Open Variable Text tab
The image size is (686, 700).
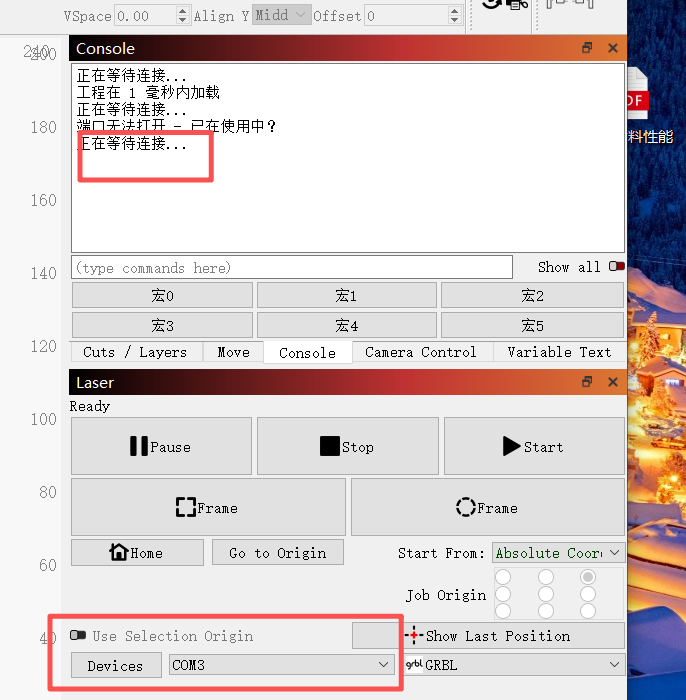pyautogui.click(x=559, y=352)
